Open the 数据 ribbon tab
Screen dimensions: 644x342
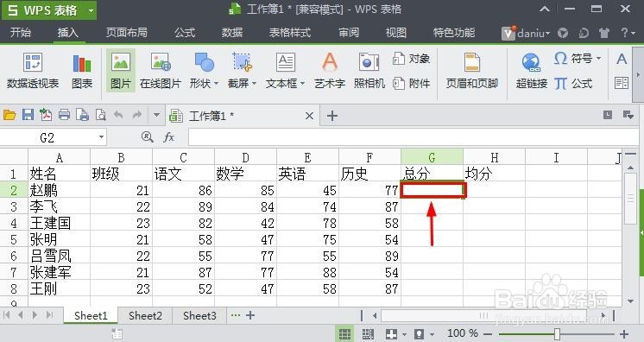(x=232, y=33)
